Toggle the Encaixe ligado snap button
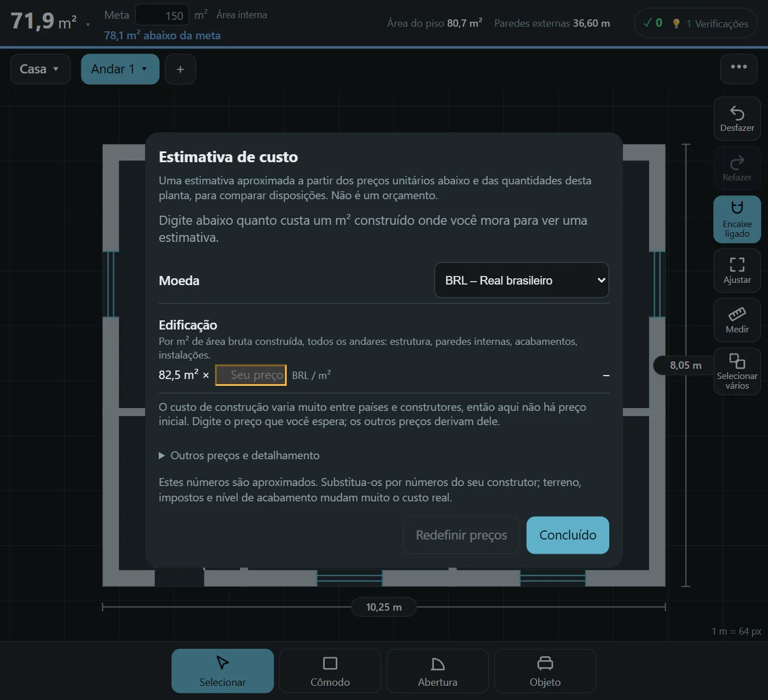768x700 pixels. 737,220
